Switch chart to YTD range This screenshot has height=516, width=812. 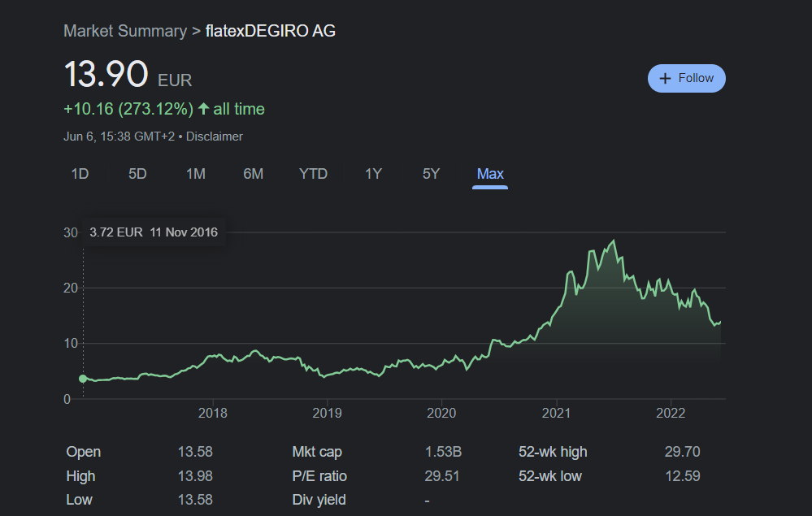coord(313,174)
